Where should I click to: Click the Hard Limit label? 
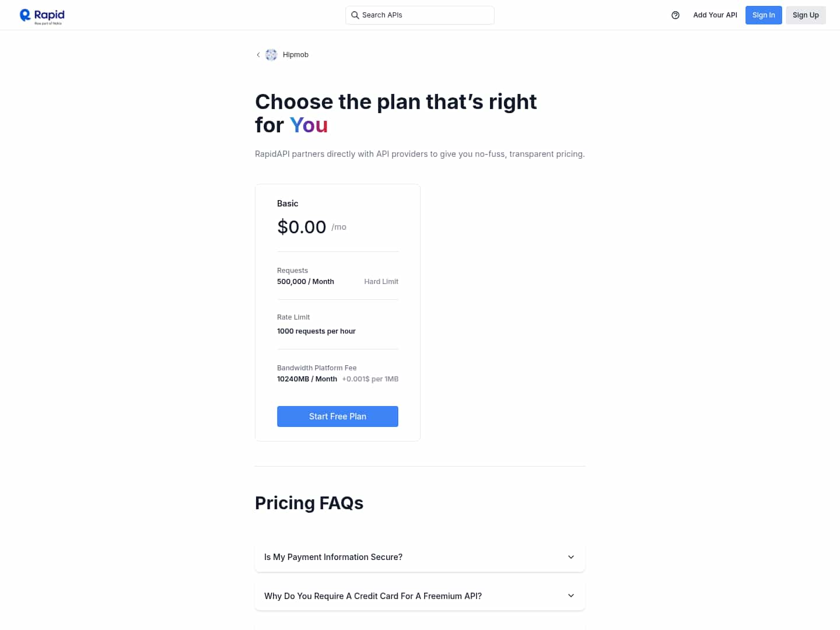381,282
